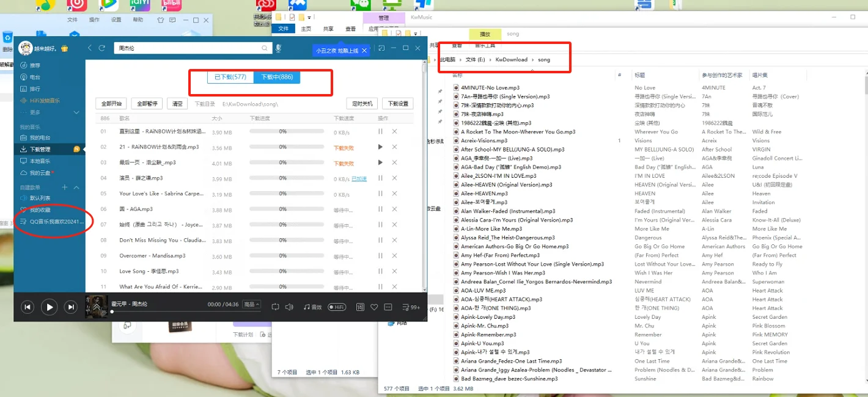Open the more options ellipsis in the player bar
The image size is (868, 397).
click(x=388, y=307)
